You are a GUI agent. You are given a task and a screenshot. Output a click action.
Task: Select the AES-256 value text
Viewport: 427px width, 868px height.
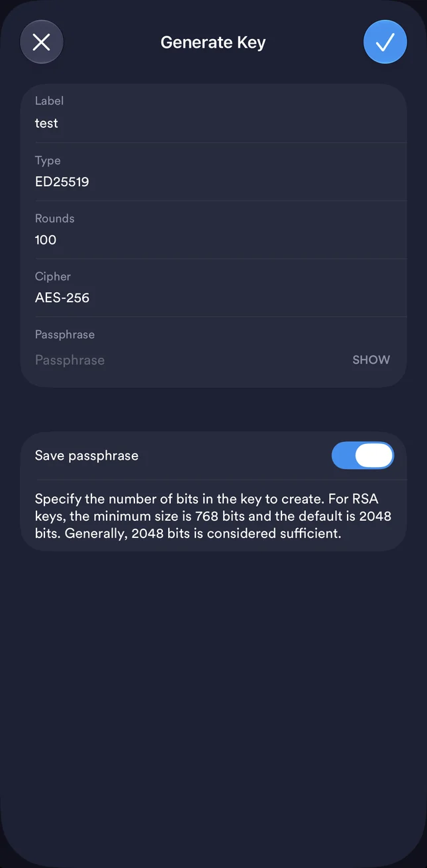[62, 298]
